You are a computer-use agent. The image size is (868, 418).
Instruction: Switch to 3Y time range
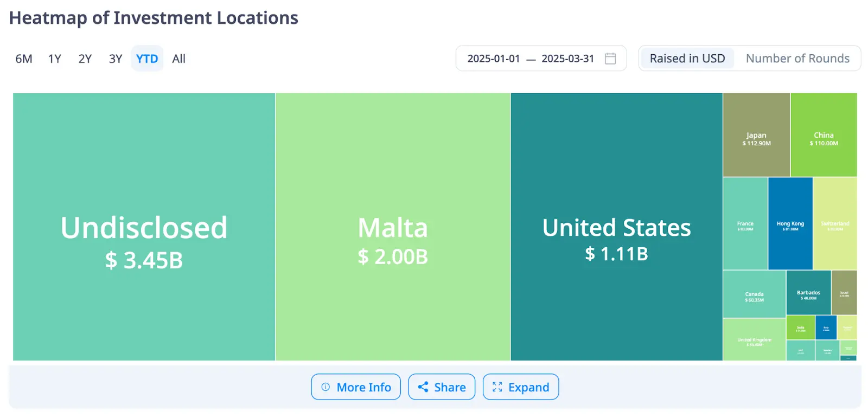(116, 59)
